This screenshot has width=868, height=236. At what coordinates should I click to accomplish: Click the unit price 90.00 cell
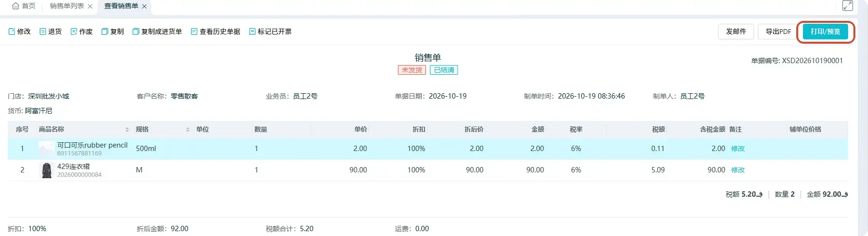[358, 170]
